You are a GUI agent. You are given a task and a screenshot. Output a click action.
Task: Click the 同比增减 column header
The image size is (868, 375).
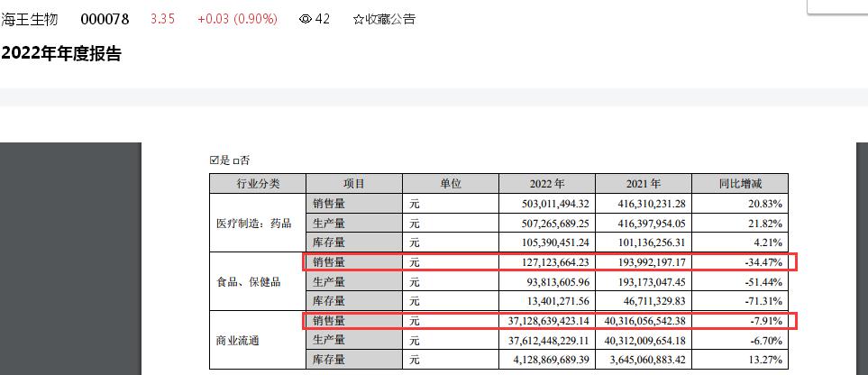[740, 184]
